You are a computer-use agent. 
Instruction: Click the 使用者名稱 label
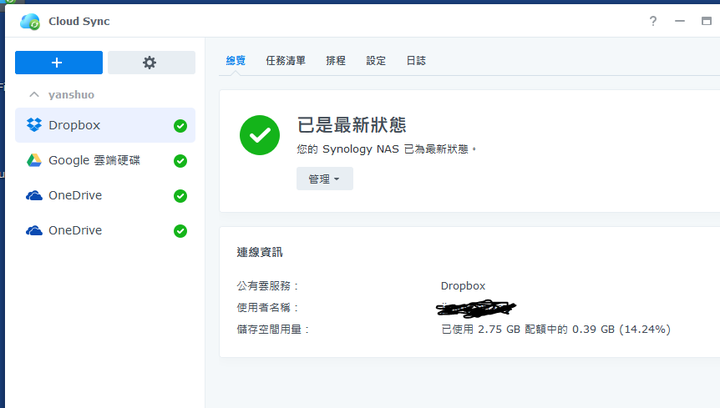pos(268,307)
